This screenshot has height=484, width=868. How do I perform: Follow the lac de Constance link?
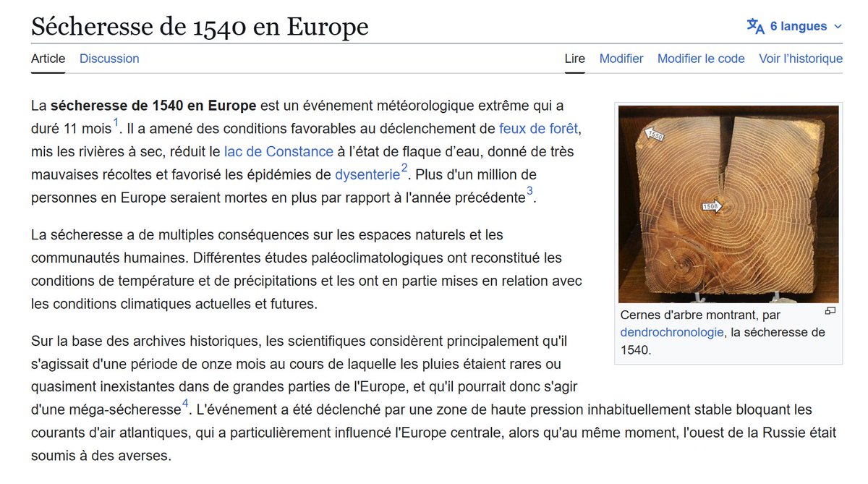278,152
